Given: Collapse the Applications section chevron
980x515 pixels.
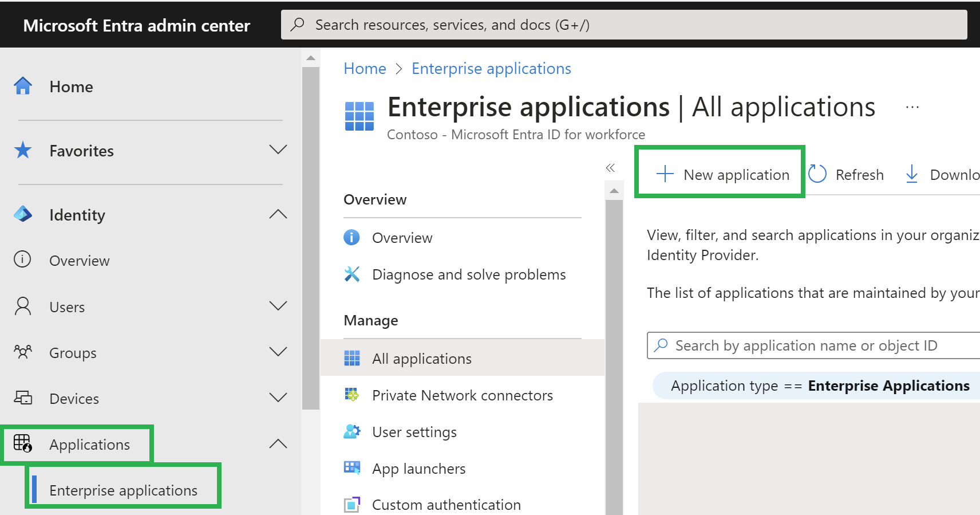Looking at the screenshot, I should coord(278,443).
